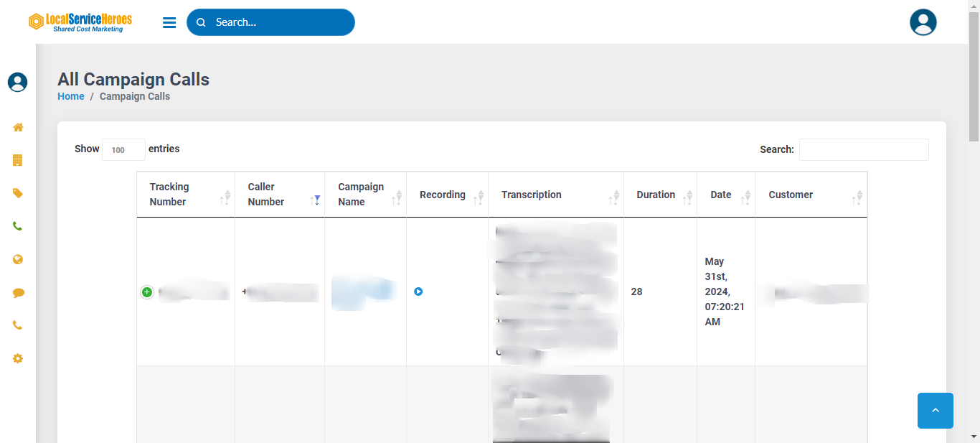Expand the first call row with the green plus

pyautogui.click(x=147, y=292)
